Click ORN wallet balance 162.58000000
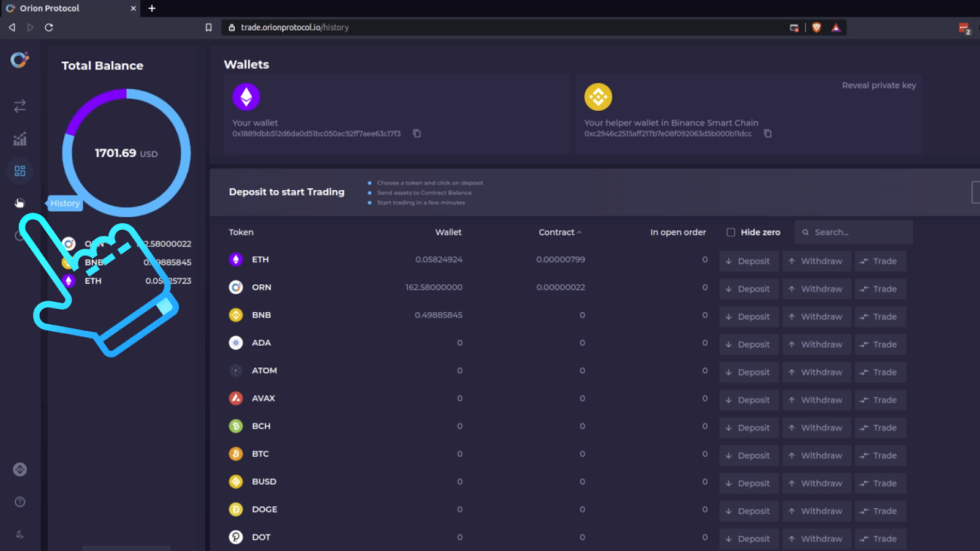Viewport: 980px width, 551px height. pyautogui.click(x=434, y=287)
